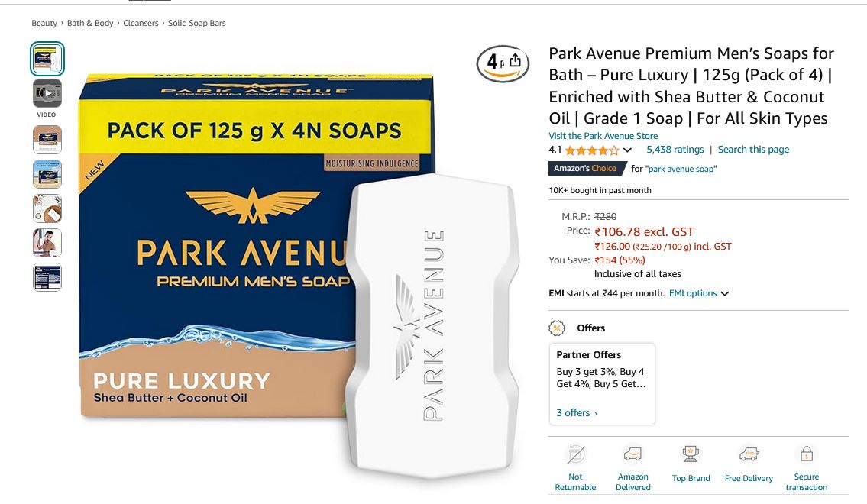The height and width of the screenshot is (504, 867).
Task: Click Search this page link
Action: click(x=753, y=150)
